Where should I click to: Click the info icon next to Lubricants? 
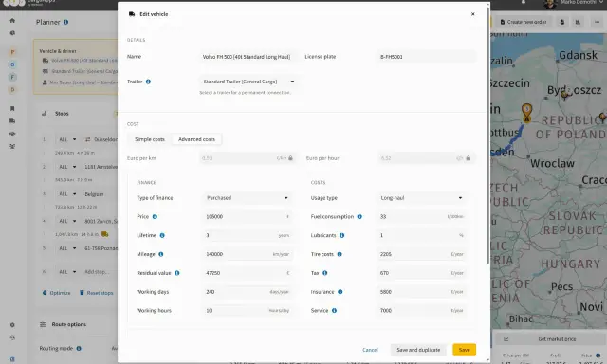coord(341,235)
